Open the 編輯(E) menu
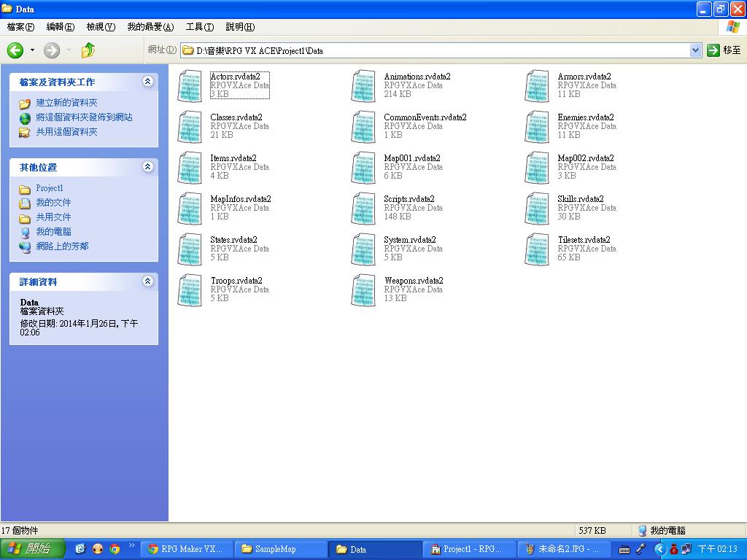Screen dimensions: 747x560 pos(61,27)
